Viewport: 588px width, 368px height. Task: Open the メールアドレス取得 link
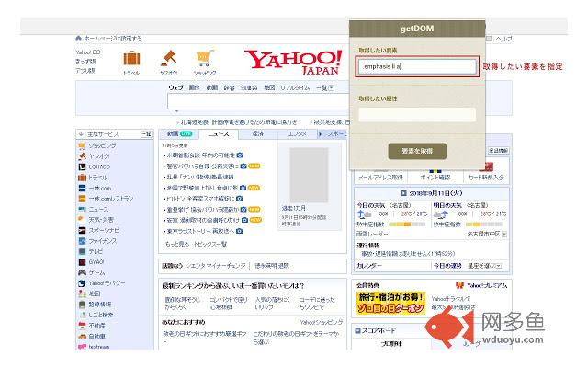tap(380, 178)
